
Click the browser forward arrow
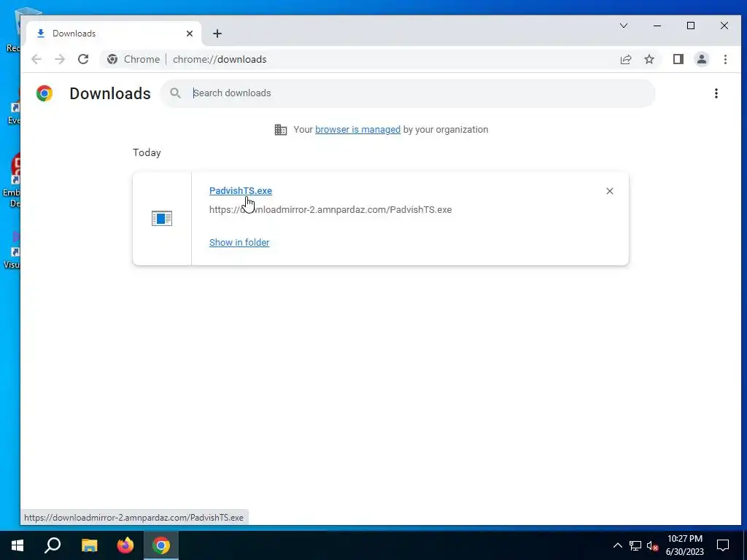click(x=60, y=59)
